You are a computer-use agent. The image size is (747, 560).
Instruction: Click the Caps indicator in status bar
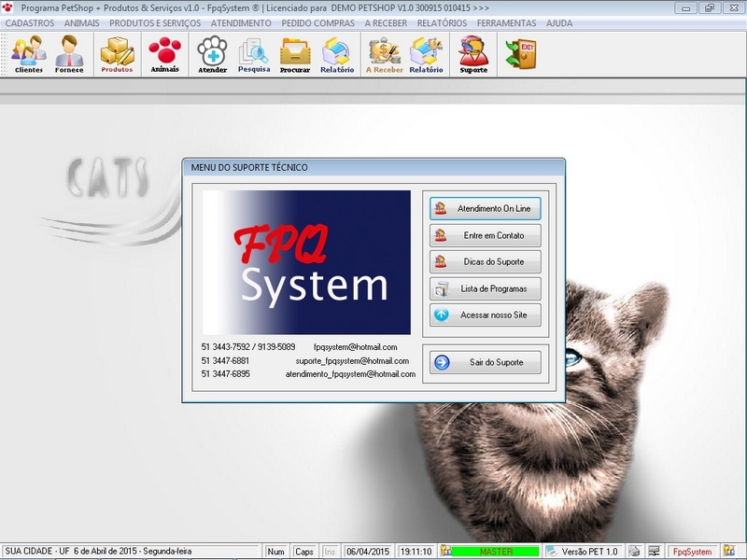tap(304, 552)
